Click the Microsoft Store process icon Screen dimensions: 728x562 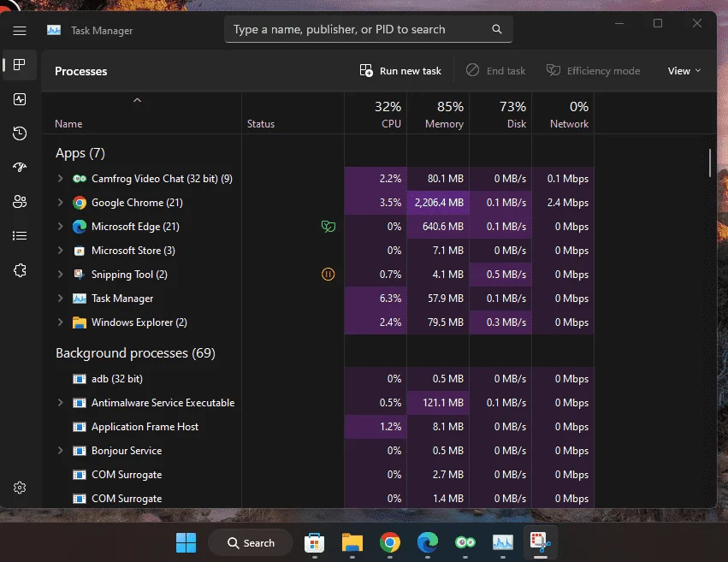click(x=80, y=251)
